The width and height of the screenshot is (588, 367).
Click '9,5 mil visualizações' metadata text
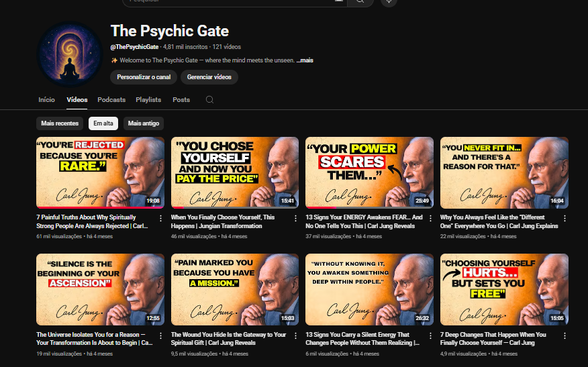(194, 354)
